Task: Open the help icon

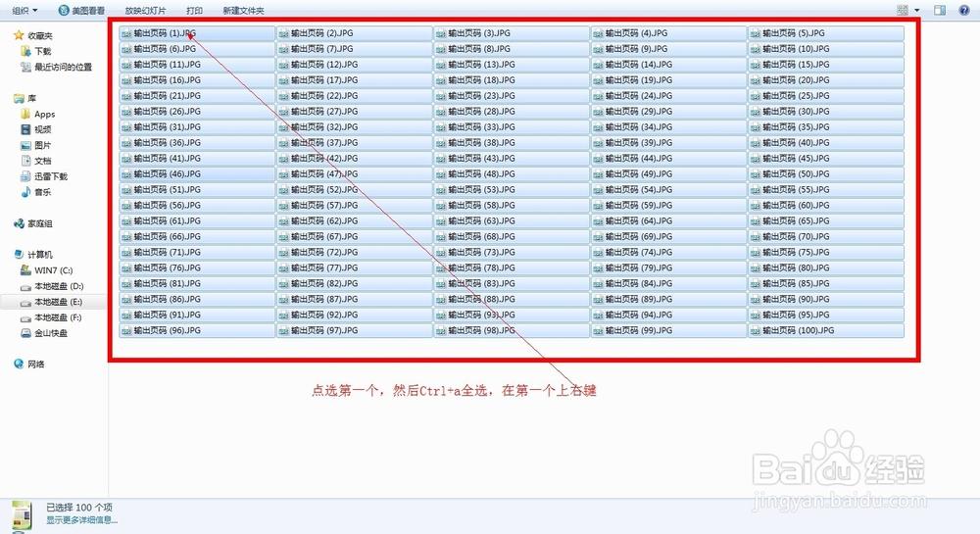Action: tap(964, 10)
